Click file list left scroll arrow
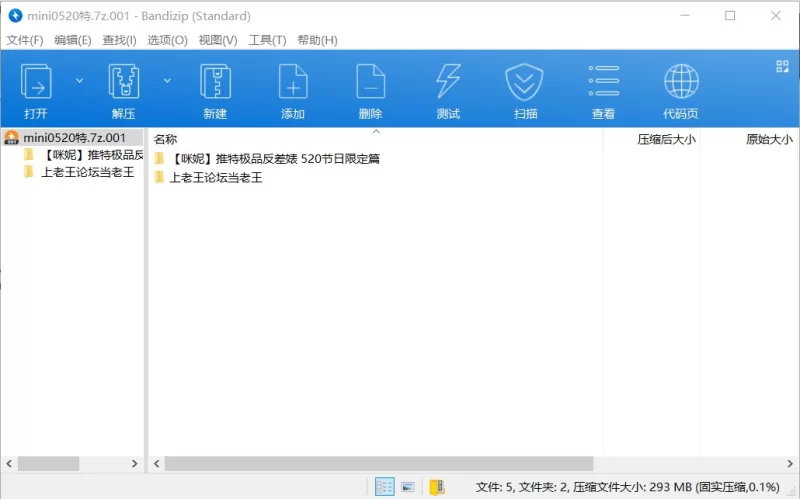Screen dimensions: 800x499 tap(157, 463)
